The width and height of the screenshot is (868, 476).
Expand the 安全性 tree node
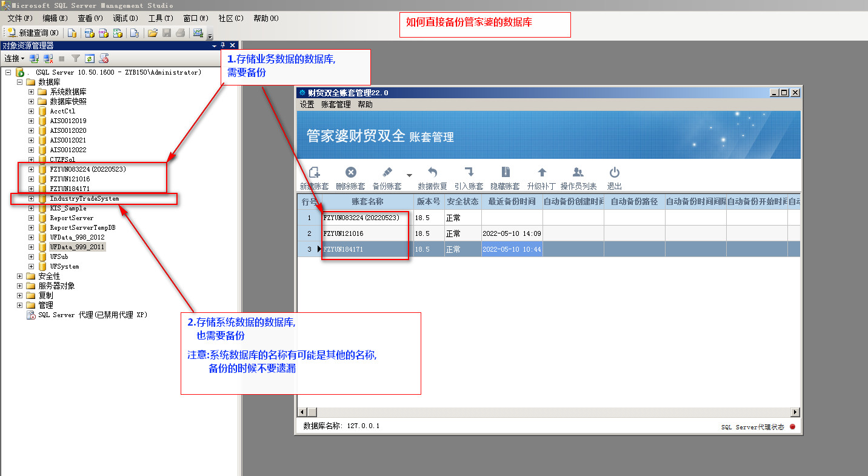pos(20,276)
